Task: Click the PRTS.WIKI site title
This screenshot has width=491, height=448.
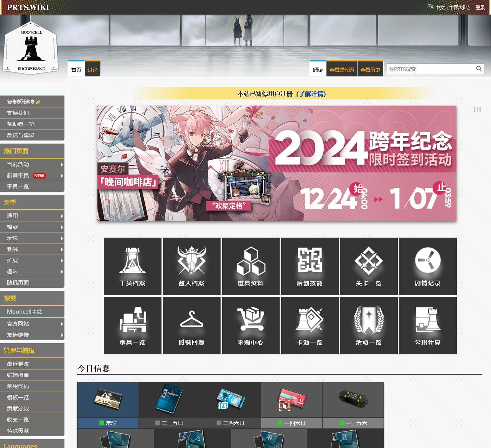Action: [x=28, y=7]
